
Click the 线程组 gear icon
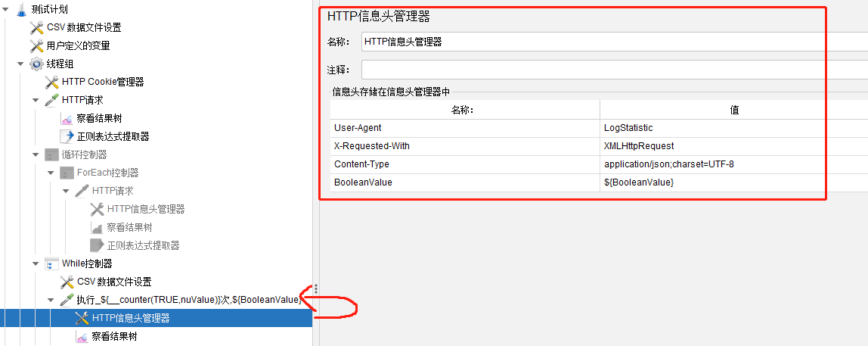[x=36, y=64]
